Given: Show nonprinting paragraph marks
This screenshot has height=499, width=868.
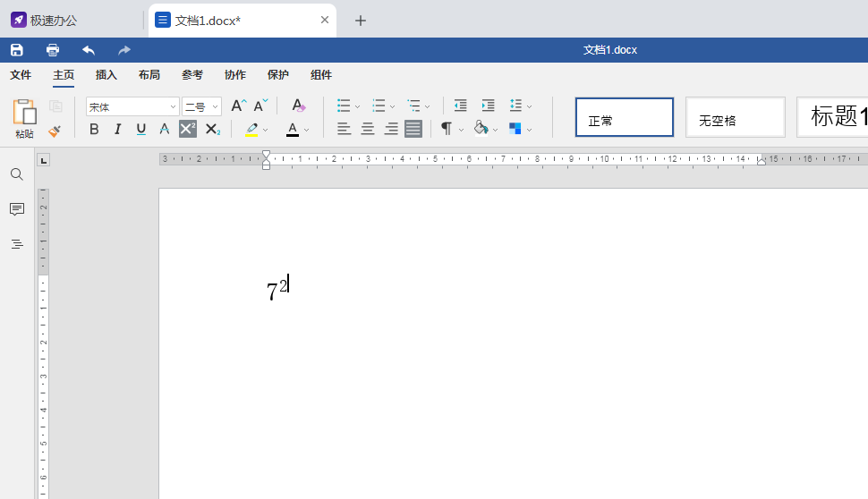Looking at the screenshot, I should point(447,129).
